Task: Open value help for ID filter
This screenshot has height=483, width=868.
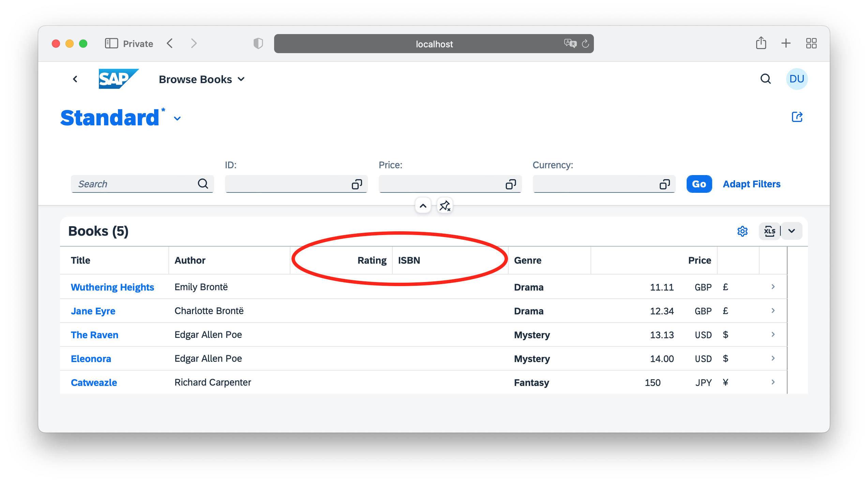Action: (357, 184)
